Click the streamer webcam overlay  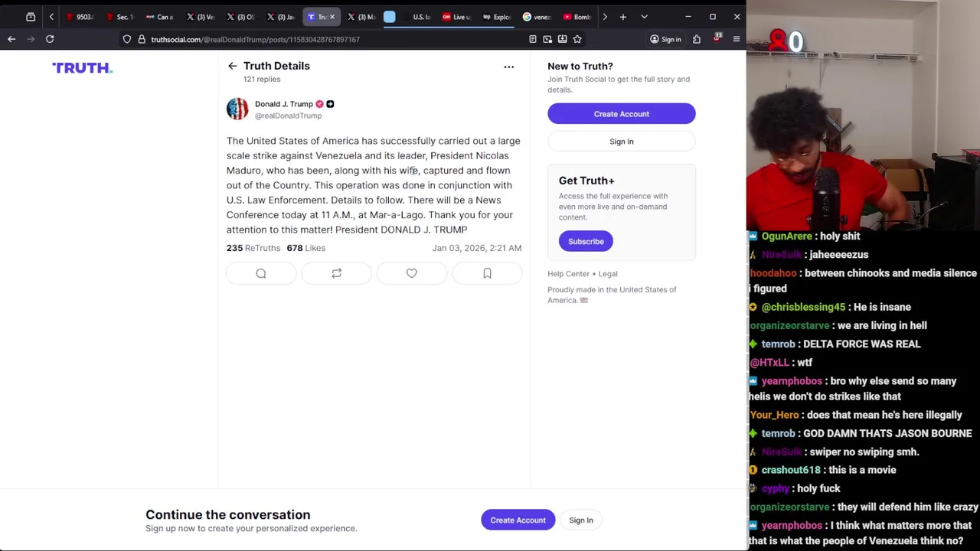(863, 115)
